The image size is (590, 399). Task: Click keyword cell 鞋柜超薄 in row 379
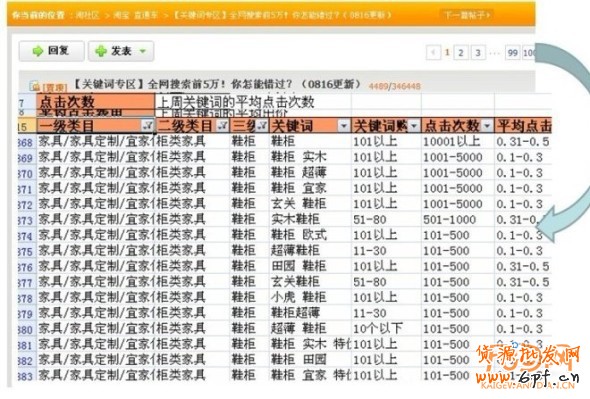(310, 313)
